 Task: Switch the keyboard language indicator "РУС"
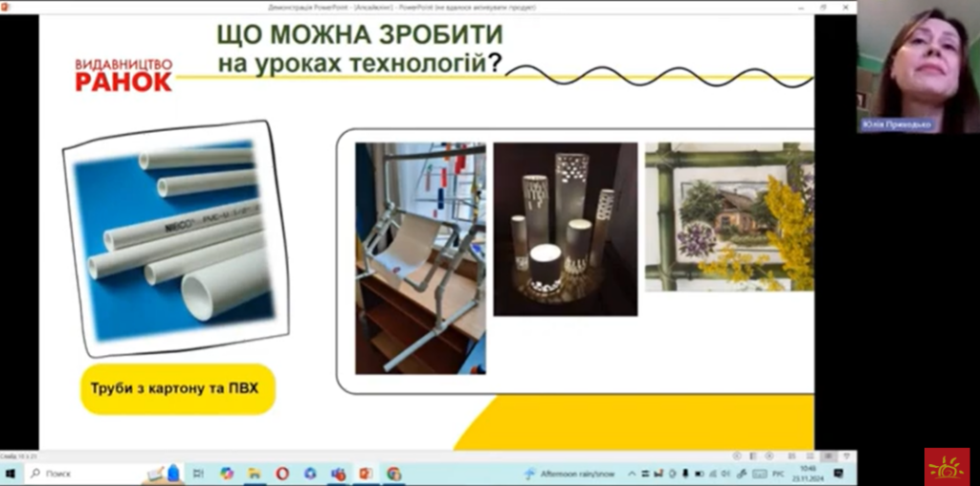click(x=778, y=474)
